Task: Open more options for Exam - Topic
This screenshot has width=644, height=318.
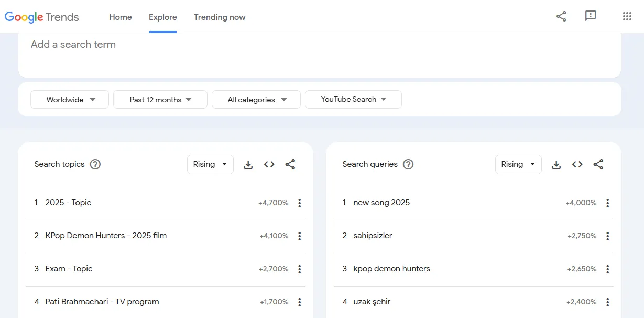Action: tap(300, 269)
